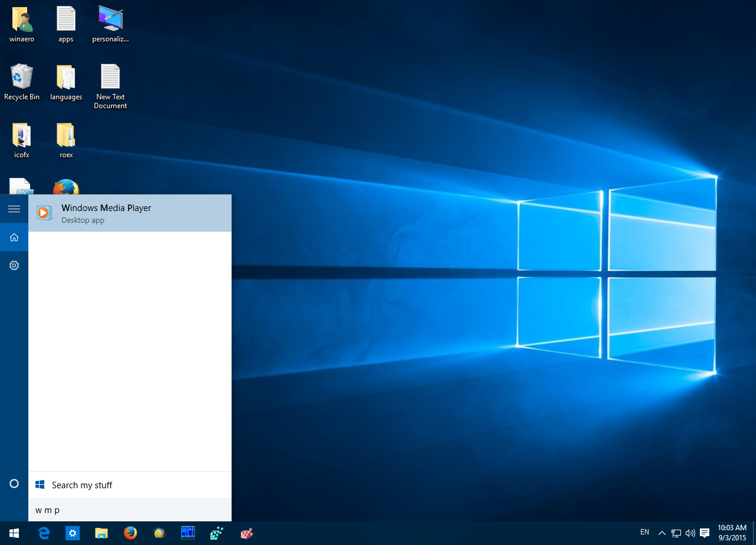
Task: Launch Microsoft Edge from the taskbar
Action: (43, 533)
